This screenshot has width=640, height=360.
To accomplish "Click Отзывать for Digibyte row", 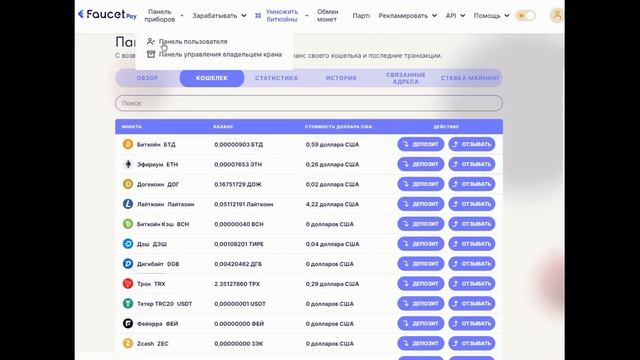I will tap(472, 264).
